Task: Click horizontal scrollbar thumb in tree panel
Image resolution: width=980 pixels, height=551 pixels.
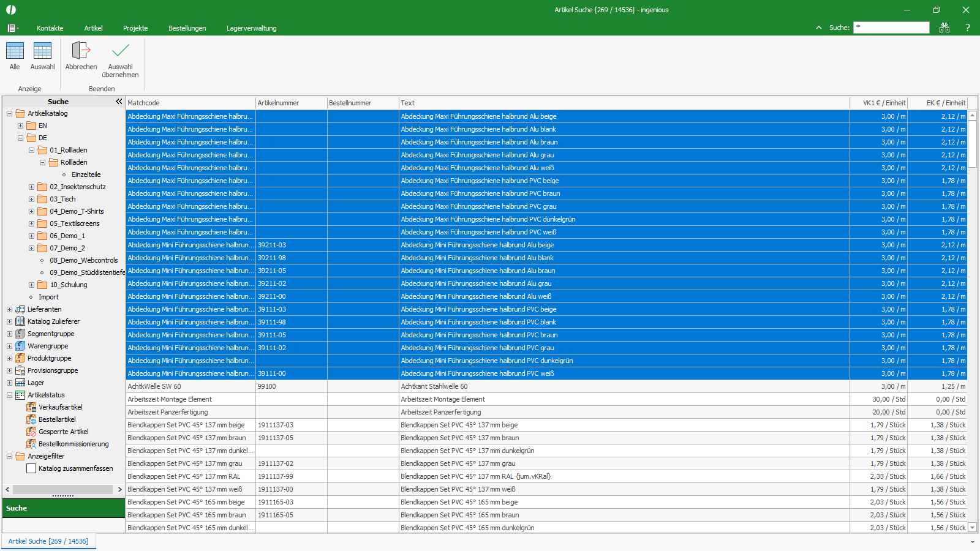Action: point(62,489)
